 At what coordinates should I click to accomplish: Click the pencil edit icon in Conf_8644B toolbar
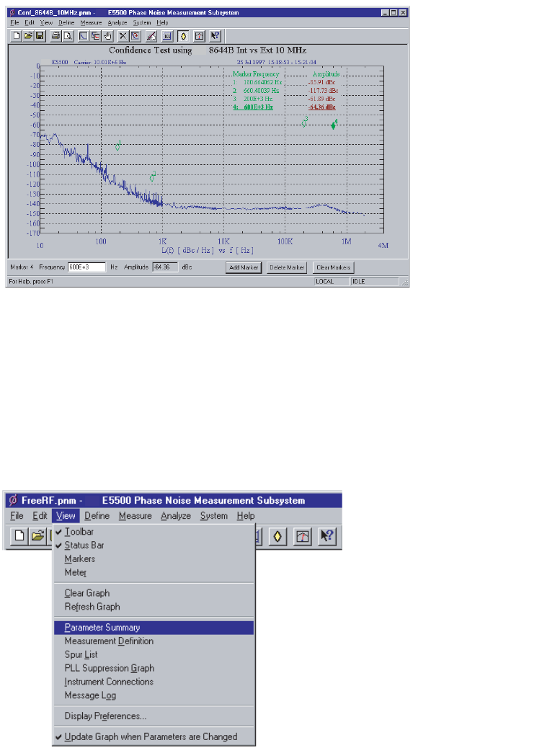(151, 35)
